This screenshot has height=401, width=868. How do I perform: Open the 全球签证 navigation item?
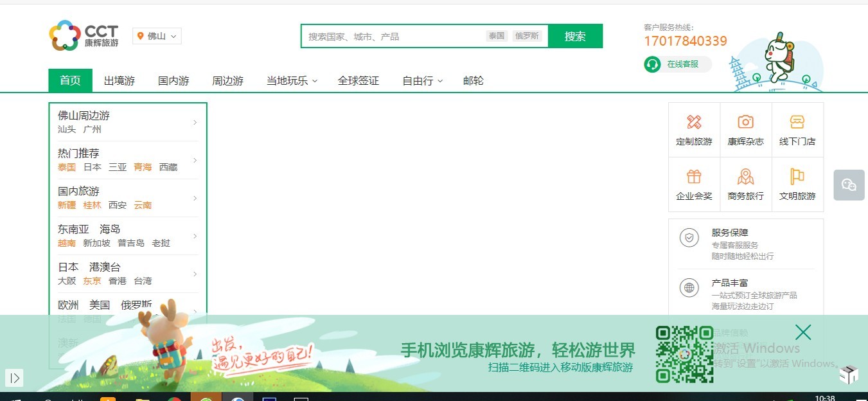[358, 81]
